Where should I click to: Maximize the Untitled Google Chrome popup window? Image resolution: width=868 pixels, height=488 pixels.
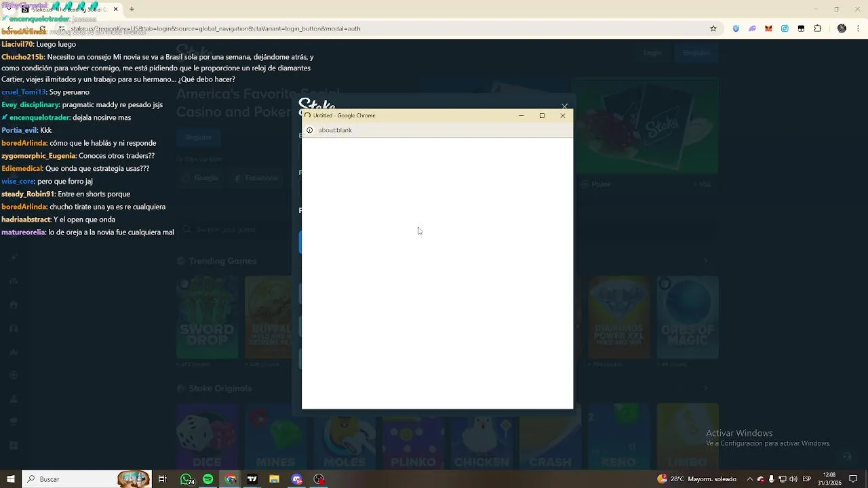(x=542, y=115)
